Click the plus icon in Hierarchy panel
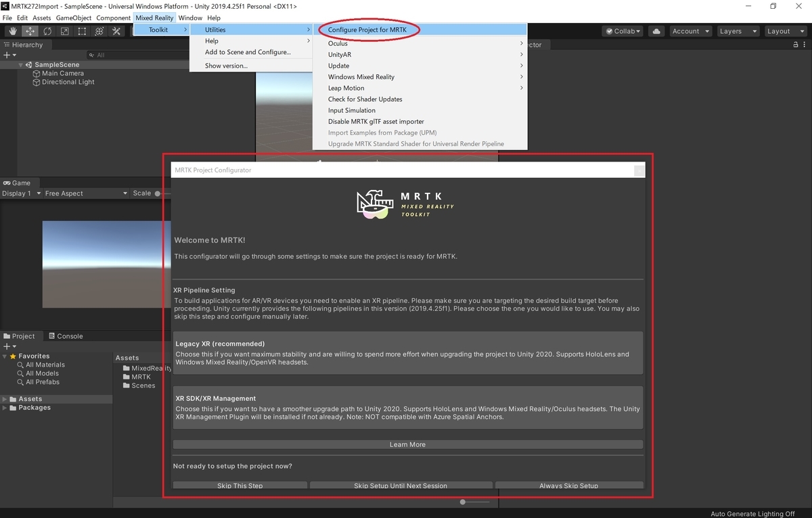Image resolution: width=812 pixels, height=518 pixels. coord(6,55)
